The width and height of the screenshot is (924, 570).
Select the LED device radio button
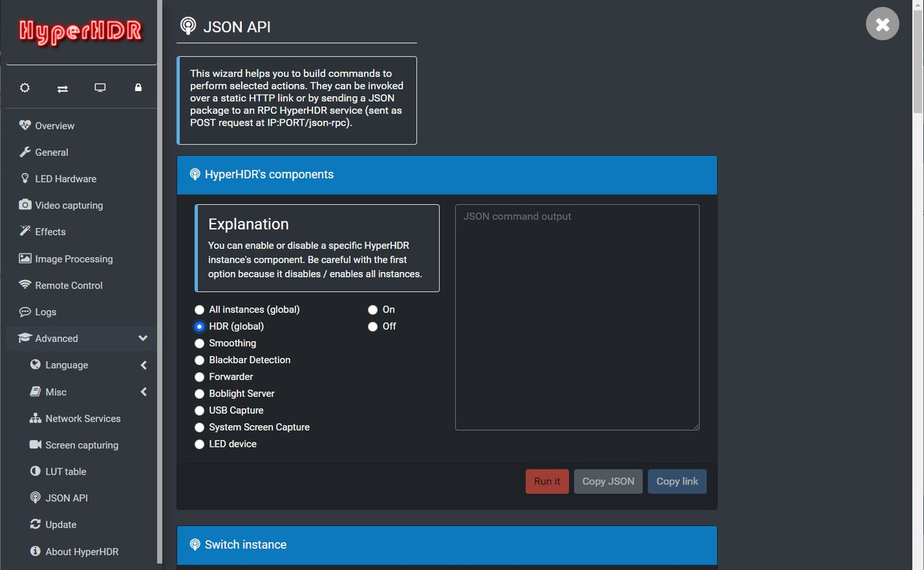coord(199,444)
